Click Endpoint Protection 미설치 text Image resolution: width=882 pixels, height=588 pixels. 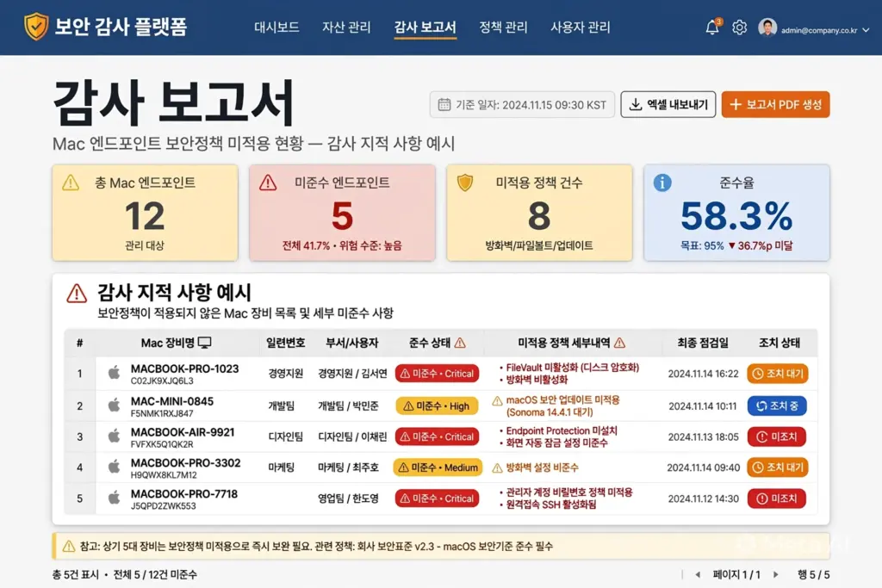click(x=562, y=430)
